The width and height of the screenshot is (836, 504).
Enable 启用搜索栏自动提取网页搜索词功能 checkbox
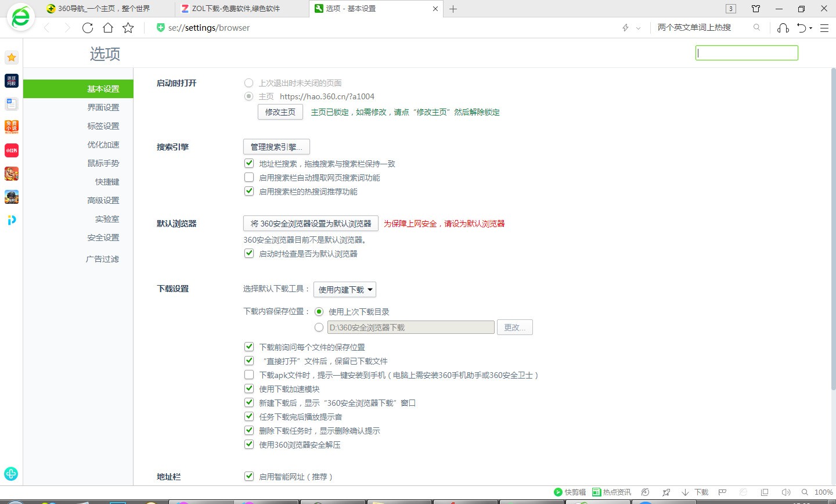click(249, 178)
